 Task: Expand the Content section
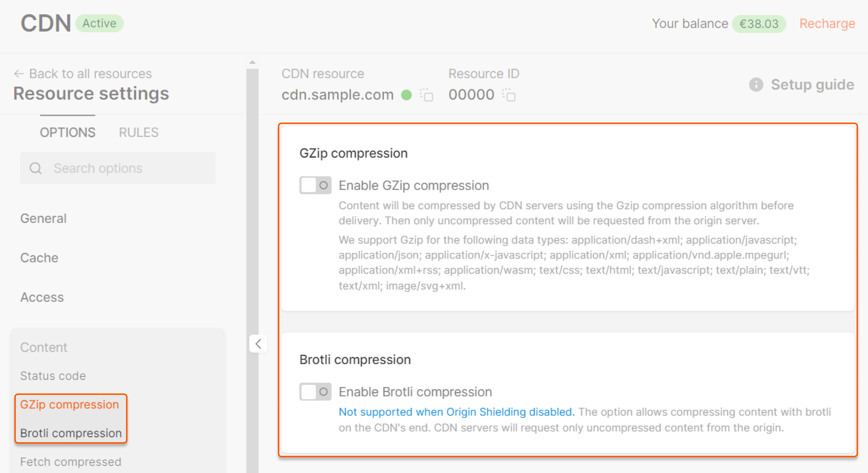coord(44,347)
